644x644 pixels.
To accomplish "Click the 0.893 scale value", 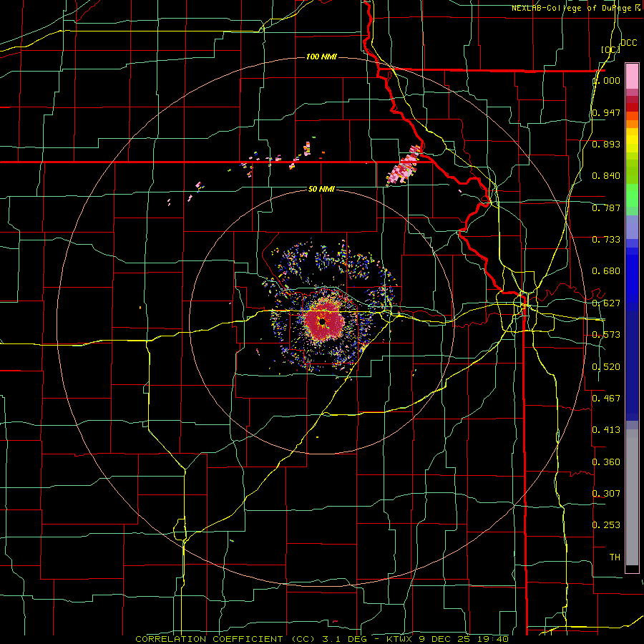I will (606, 144).
